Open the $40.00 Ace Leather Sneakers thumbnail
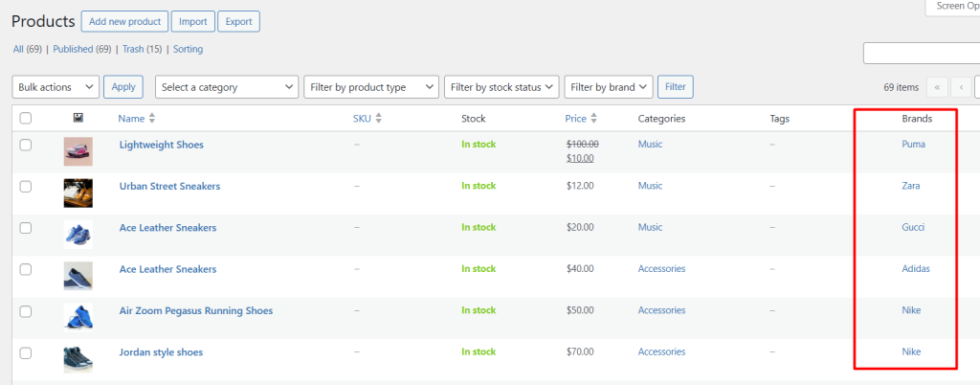The image size is (980, 385). coord(78,276)
